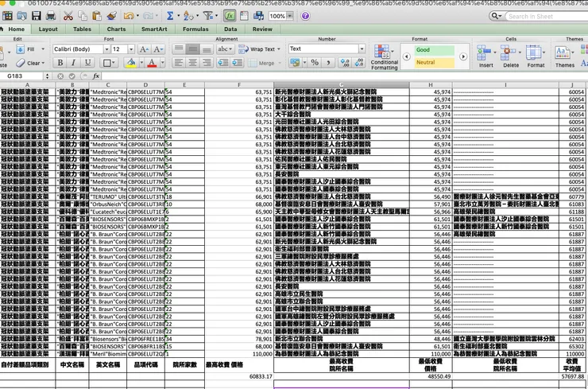This screenshot has height=389, width=588.
Task: Toggle Bold formatting
Action: pos(60,63)
